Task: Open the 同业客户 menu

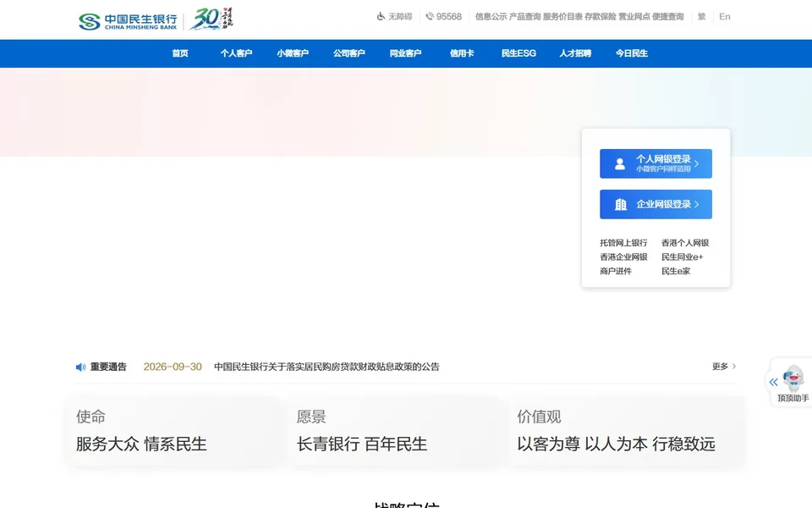Action: 405,53
